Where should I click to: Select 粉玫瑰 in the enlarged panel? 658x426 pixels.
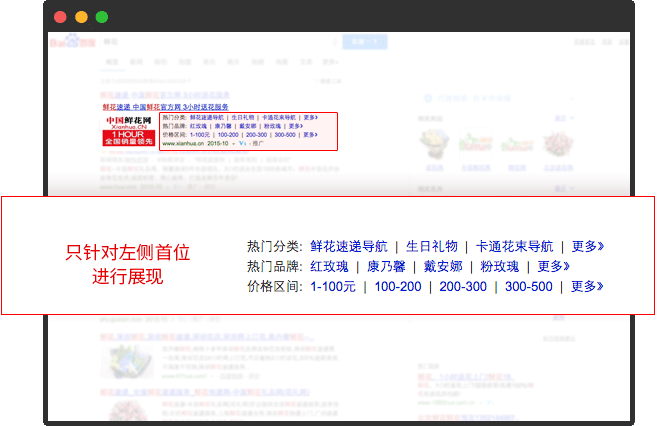pos(498,266)
